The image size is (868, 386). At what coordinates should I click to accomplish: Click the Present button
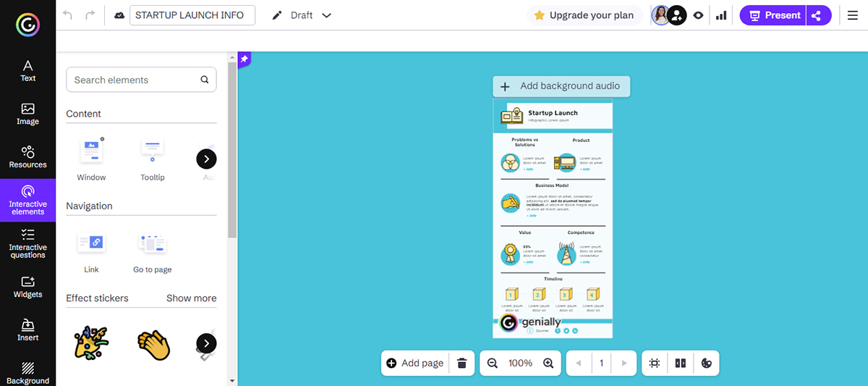coord(773,15)
